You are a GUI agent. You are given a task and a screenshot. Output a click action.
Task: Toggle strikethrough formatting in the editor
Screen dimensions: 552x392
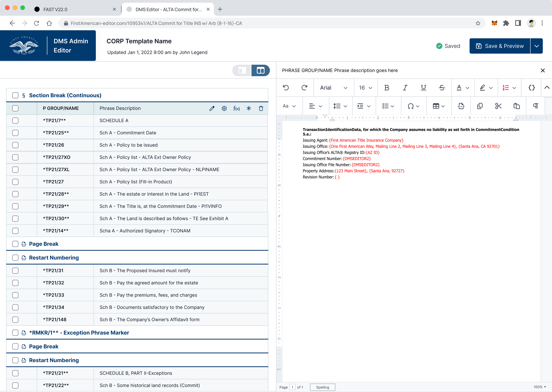(442, 88)
